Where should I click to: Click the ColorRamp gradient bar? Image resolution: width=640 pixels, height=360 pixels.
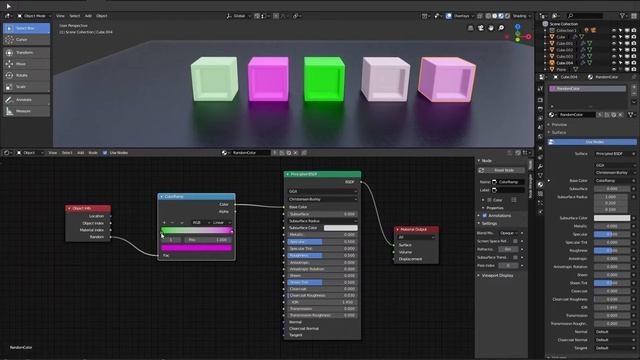tap(196, 231)
